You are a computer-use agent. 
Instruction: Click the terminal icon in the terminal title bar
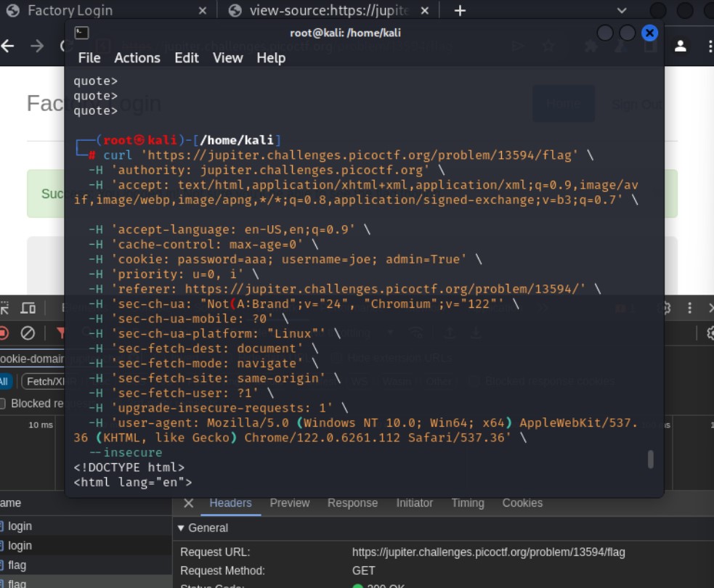point(82,33)
